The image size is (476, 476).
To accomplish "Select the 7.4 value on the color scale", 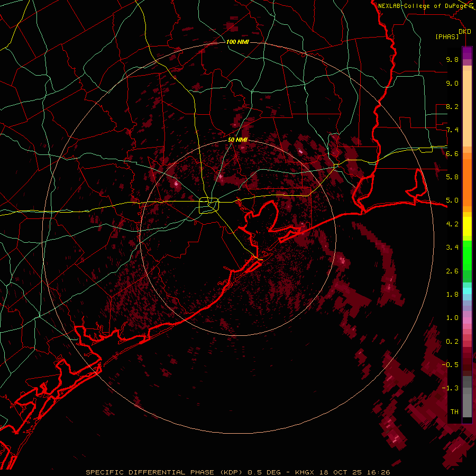I will pyautogui.click(x=452, y=130).
